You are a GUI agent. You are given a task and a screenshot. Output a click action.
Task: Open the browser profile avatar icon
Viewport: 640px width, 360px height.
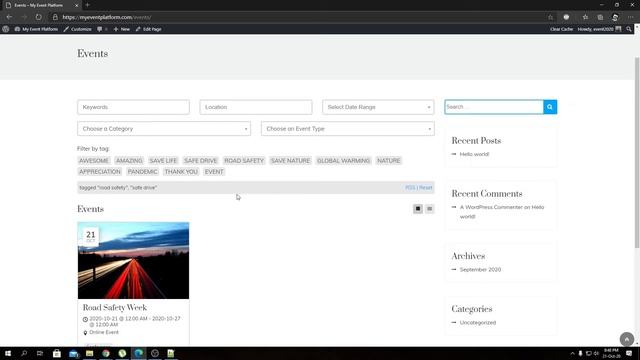coord(615,17)
